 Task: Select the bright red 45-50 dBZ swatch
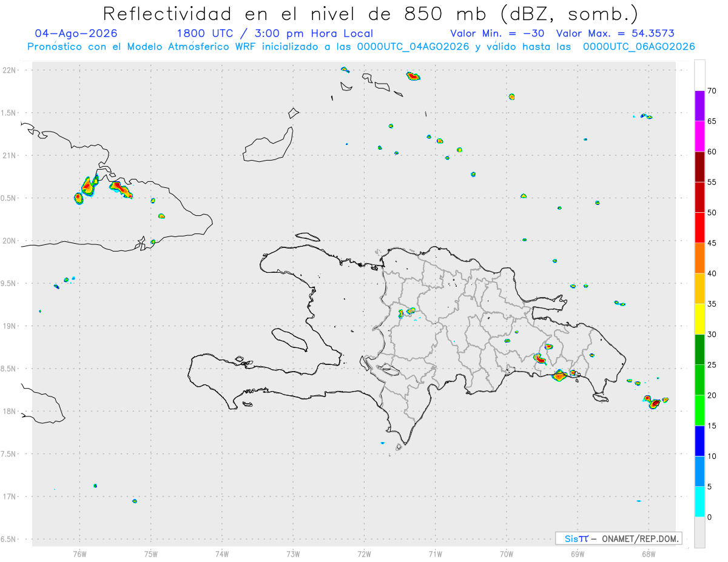(699, 228)
